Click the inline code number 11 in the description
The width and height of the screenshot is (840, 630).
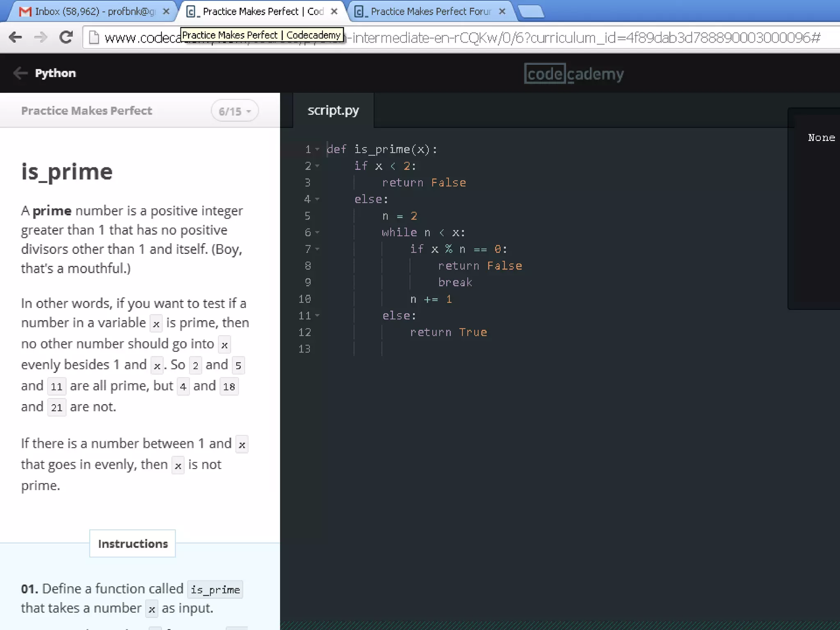click(x=57, y=386)
